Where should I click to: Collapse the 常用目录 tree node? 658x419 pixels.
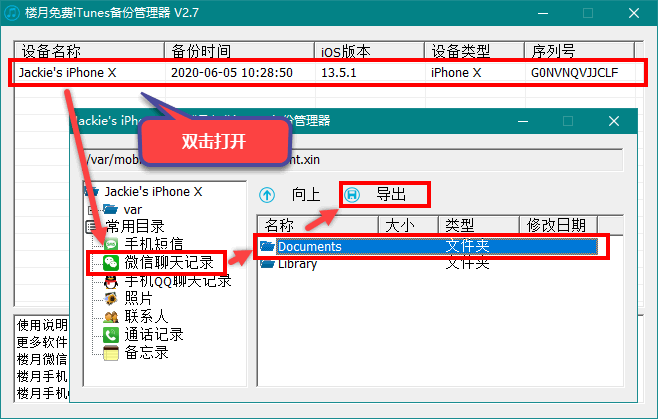pyautogui.click(x=90, y=227)
